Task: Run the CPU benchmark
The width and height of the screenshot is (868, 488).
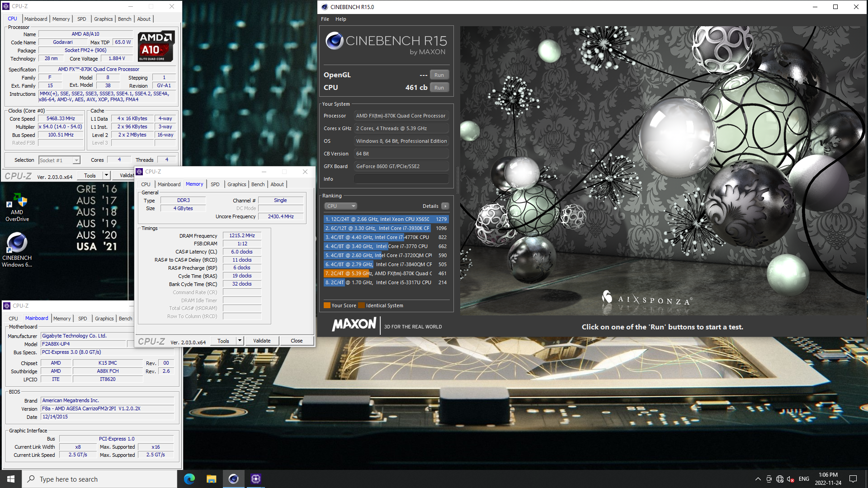Action: [439, 88]
